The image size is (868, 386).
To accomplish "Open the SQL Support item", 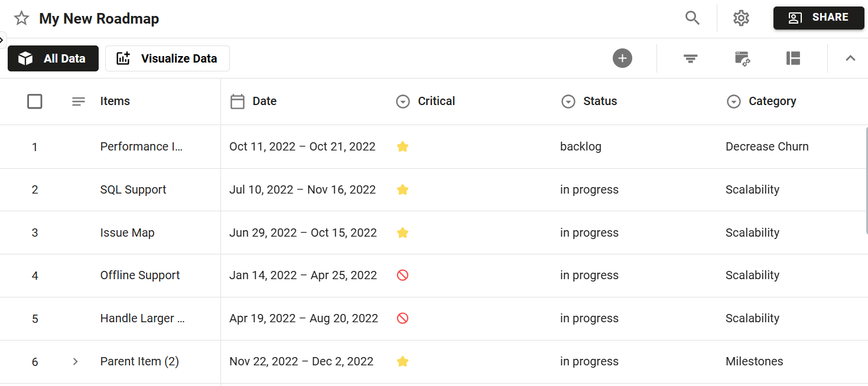I will pos(133,189).
